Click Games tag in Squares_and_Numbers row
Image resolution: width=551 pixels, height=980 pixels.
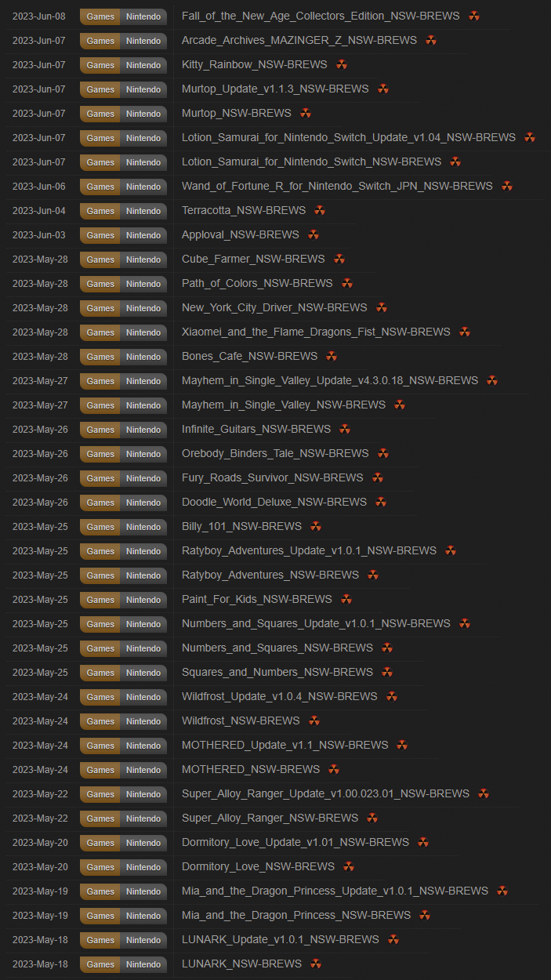click(100, 673)
